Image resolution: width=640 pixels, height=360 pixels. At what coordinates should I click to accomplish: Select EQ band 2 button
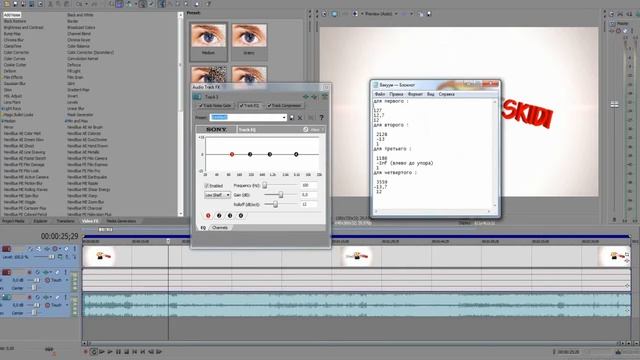click(219, 216)
